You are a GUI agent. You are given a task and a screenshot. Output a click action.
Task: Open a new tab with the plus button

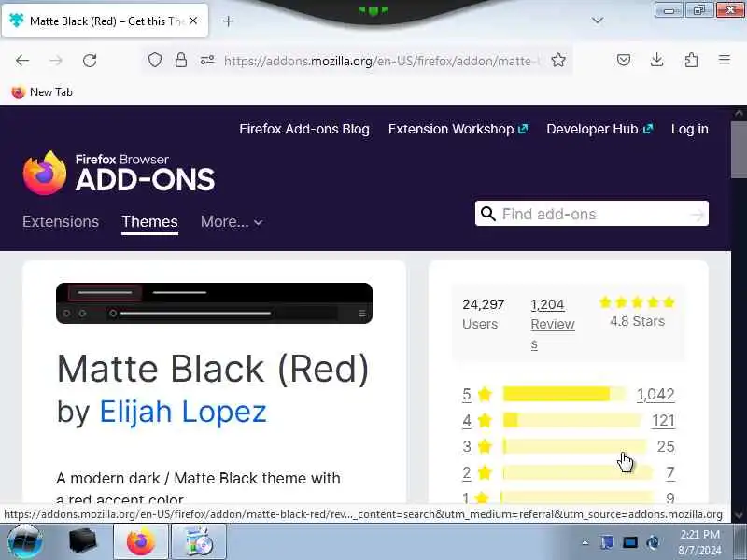click(229, 21)
